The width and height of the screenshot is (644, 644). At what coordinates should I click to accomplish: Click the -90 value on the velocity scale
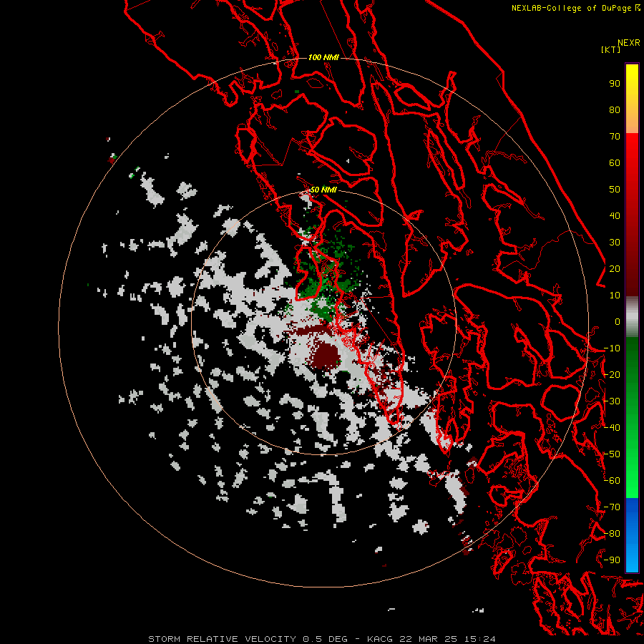612,560
